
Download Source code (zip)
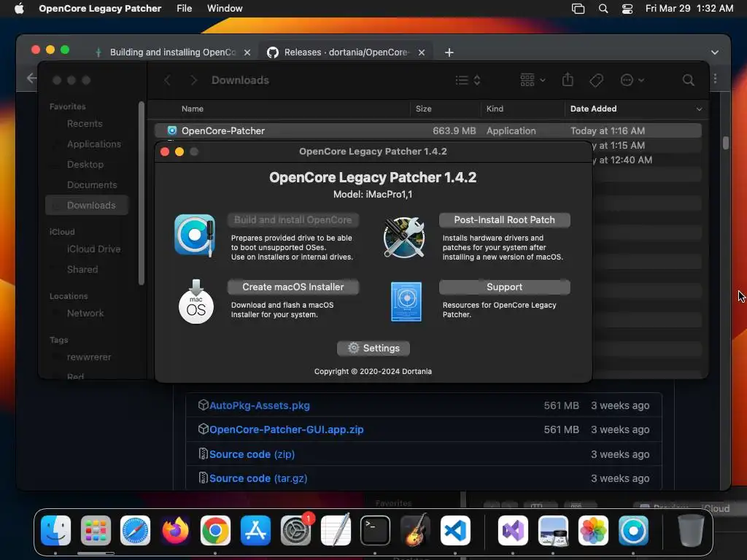[x=252, y=454]
